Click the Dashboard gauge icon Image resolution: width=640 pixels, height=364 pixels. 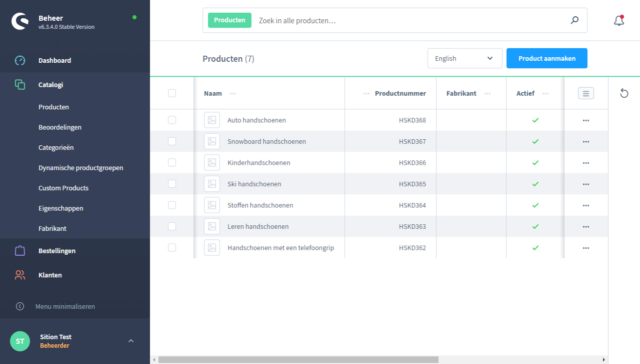[x=20, y=60]
